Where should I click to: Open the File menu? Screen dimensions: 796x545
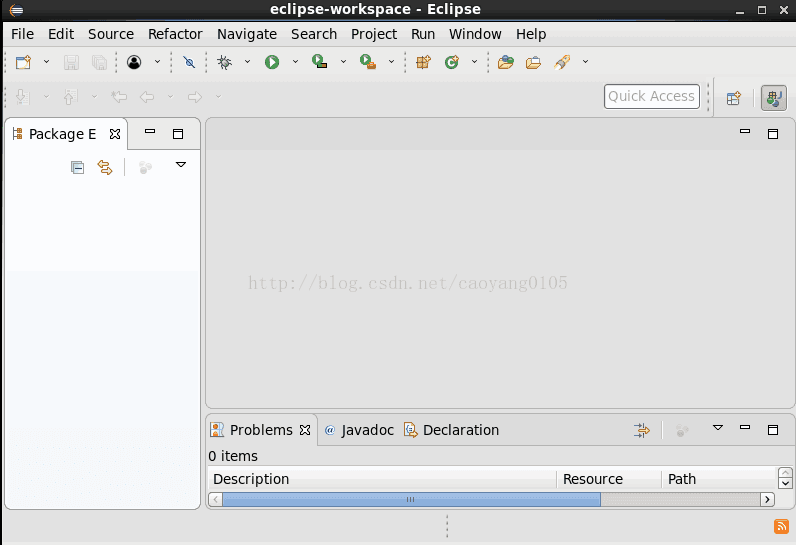(x=22, y=34)
